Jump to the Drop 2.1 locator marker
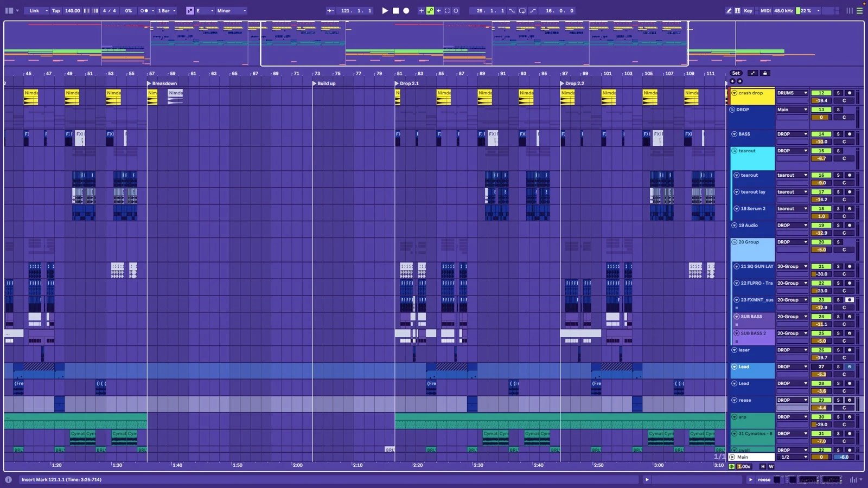 pyautogui.click(x=407, y=84)
